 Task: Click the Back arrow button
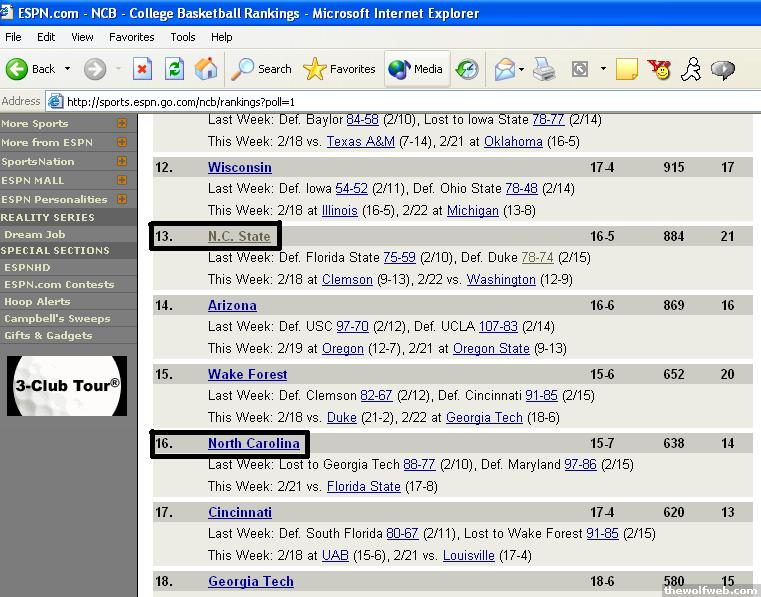point(30,69)
